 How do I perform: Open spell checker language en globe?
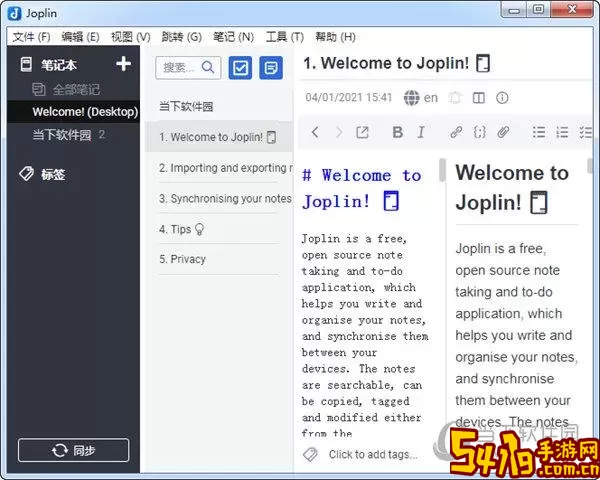[421, 98]
